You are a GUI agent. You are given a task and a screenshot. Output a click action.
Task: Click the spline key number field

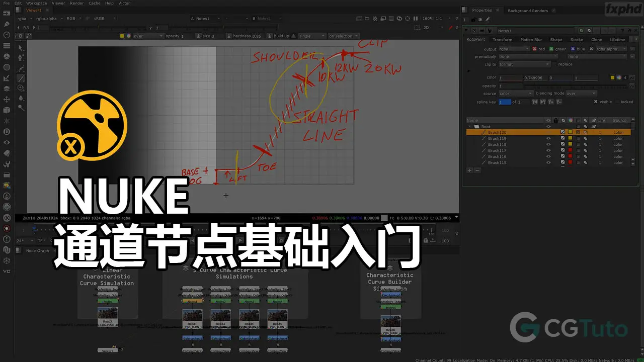[504, 102]
